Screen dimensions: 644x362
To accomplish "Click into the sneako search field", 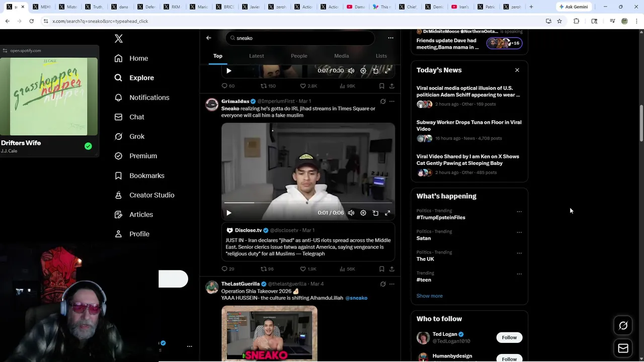I will pyautogui.click(x=300, y=38).
